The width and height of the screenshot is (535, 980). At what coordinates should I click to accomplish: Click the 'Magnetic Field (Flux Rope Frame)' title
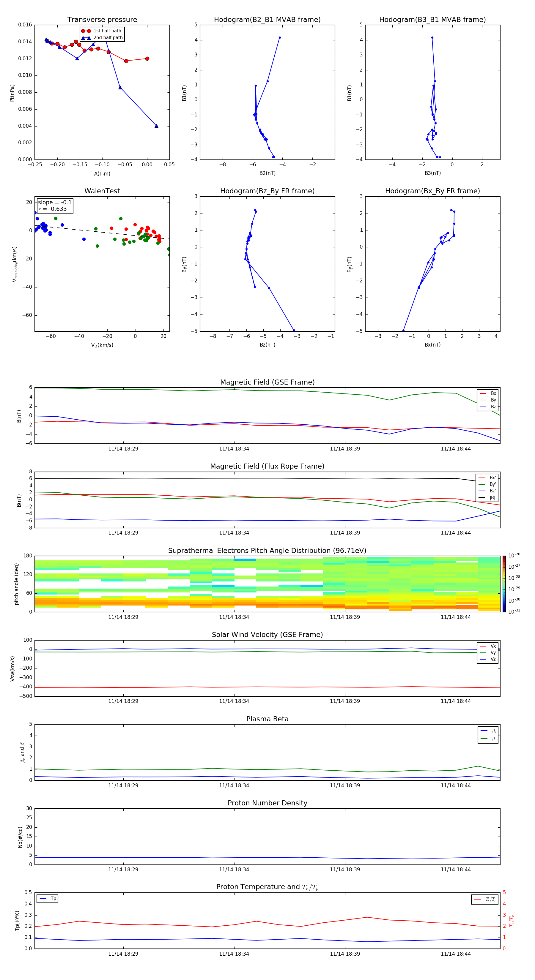coord(267,467)
